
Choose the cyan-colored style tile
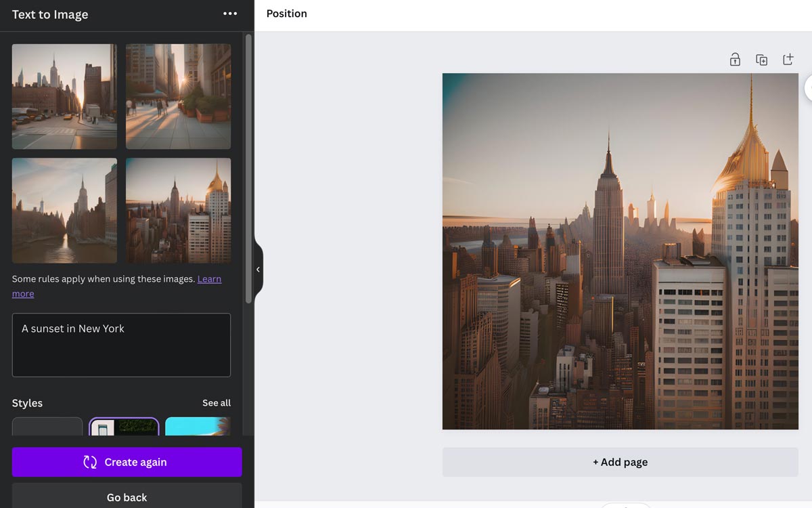click(x=198, y=427)
